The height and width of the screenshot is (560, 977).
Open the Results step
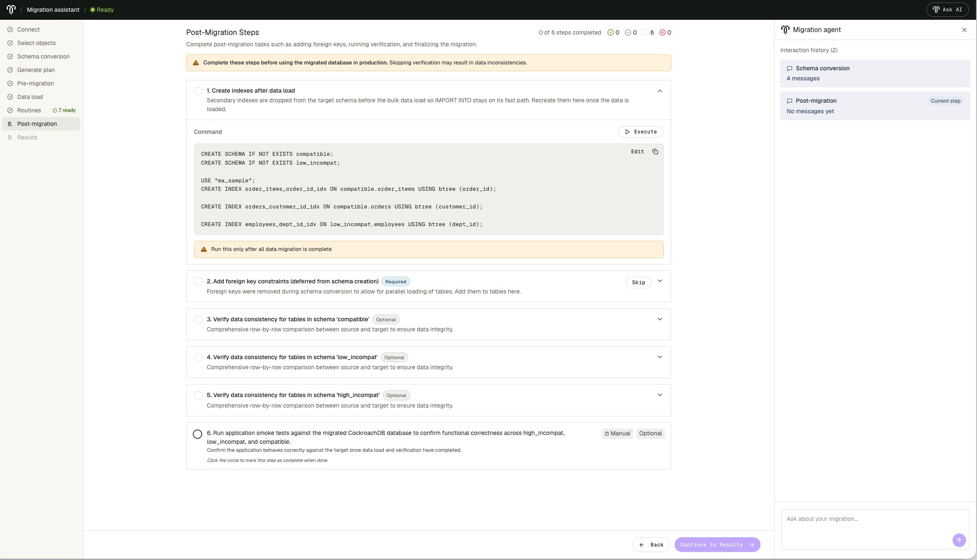tap(41, 137)
